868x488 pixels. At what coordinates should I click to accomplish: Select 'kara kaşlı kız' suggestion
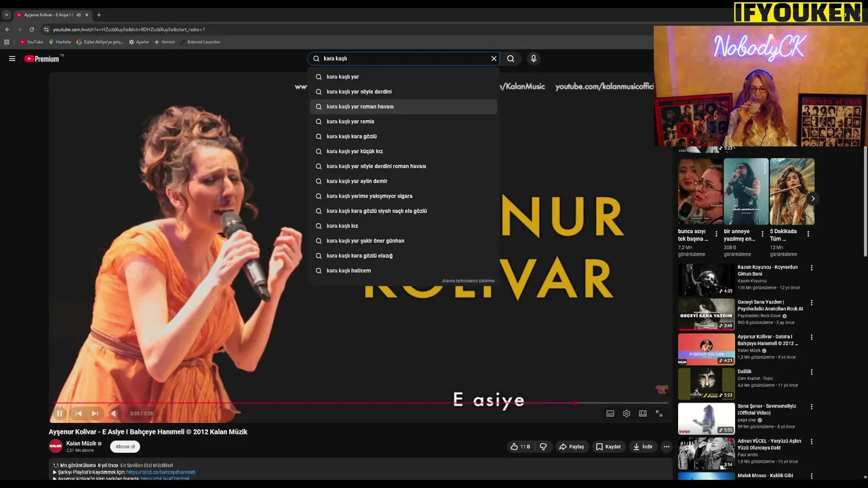point(403,226)
